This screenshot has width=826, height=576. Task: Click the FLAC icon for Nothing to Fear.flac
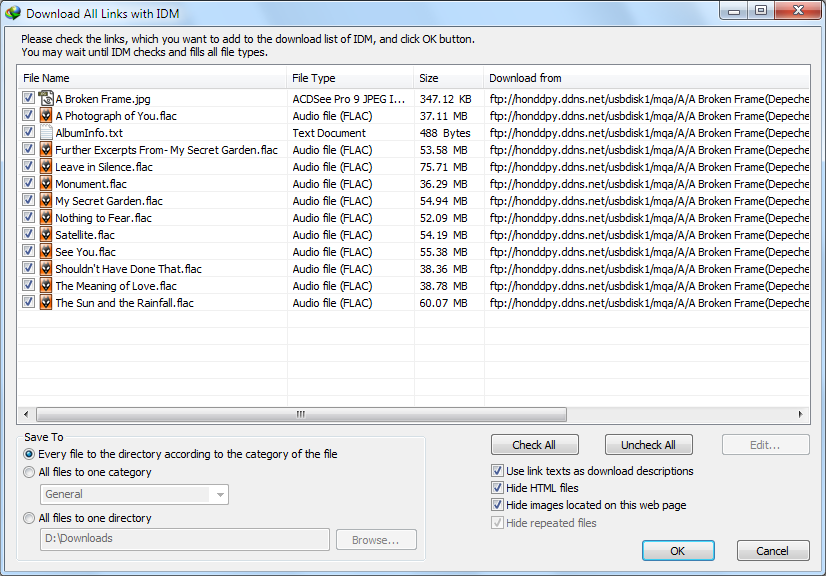point(46,218)
